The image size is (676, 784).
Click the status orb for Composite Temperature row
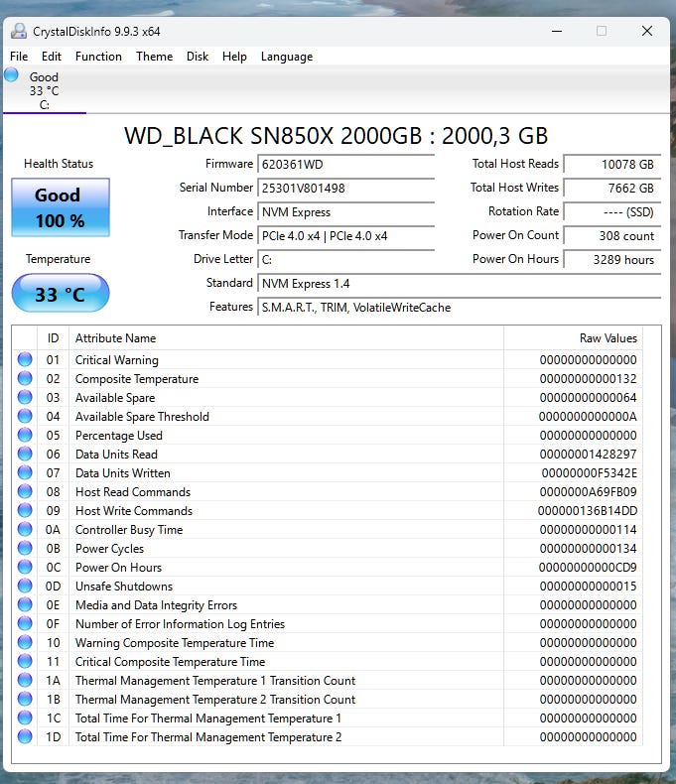pos(25,378)
